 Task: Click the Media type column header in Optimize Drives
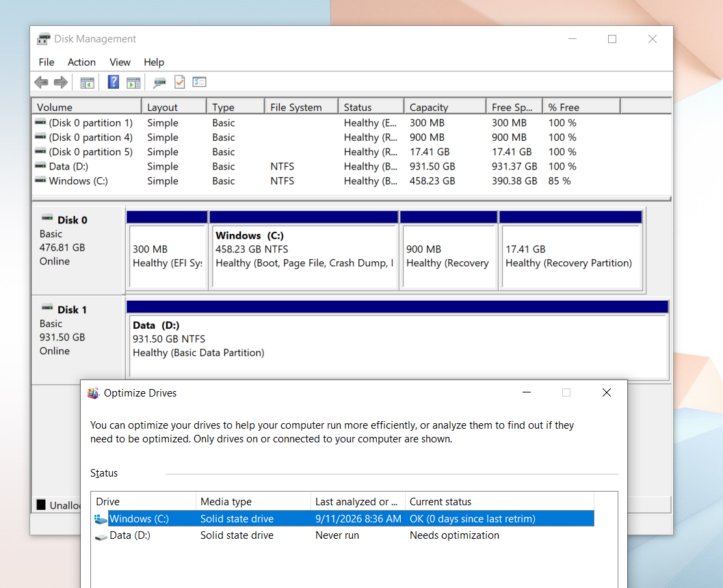253,501
